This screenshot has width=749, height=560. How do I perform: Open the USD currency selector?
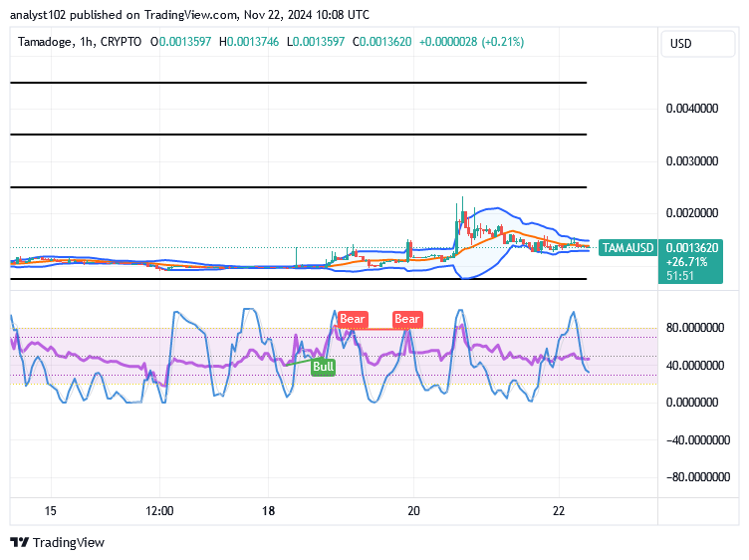pos(698,44)
